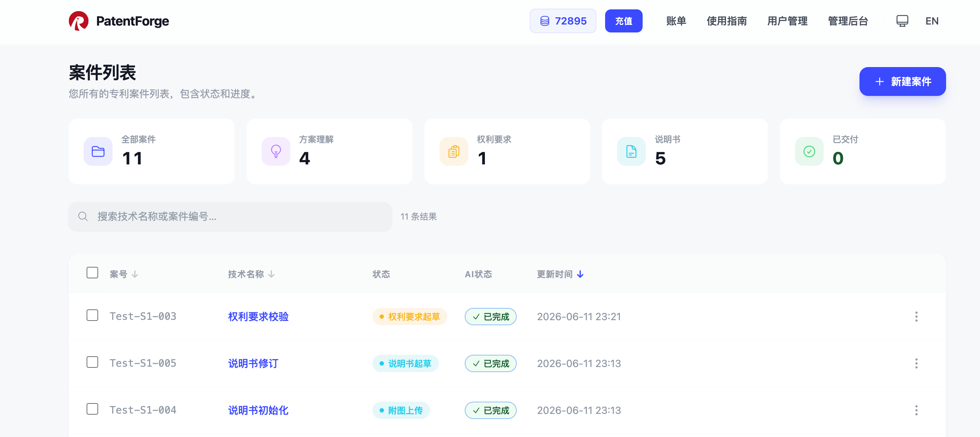
Task: Focus the 搜索技术名称或案件编号 search field
Action: tap(230, 217)
